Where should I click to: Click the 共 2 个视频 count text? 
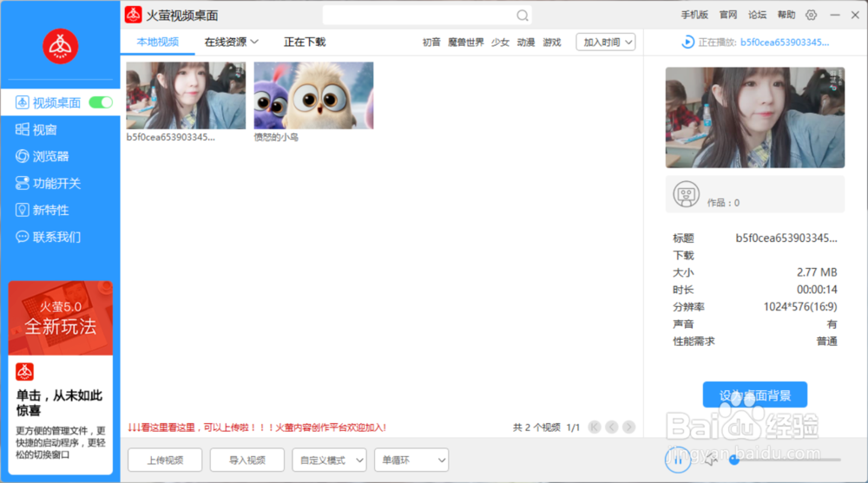click(536, 428)
